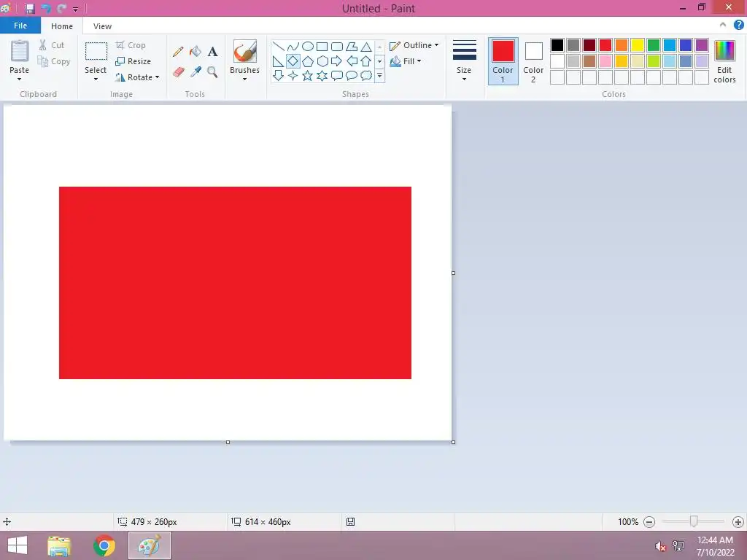Choose the Diamond shape
The width and height of the screenshot is (747, 560).
coord(293,61)
